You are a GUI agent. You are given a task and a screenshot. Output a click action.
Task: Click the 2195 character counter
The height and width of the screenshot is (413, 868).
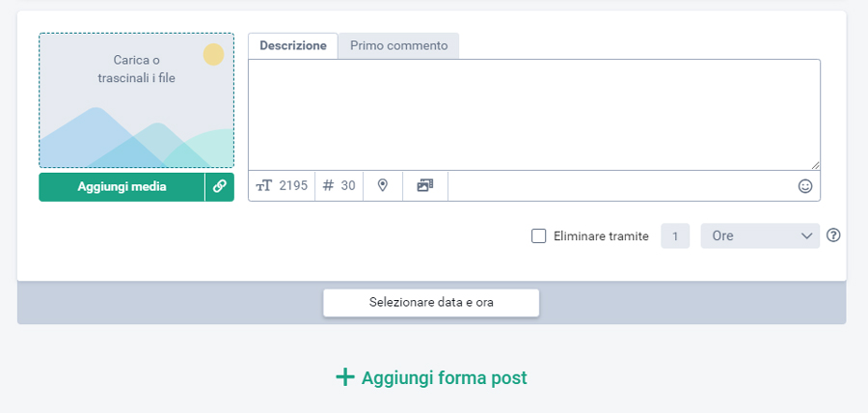click(293, 185)
